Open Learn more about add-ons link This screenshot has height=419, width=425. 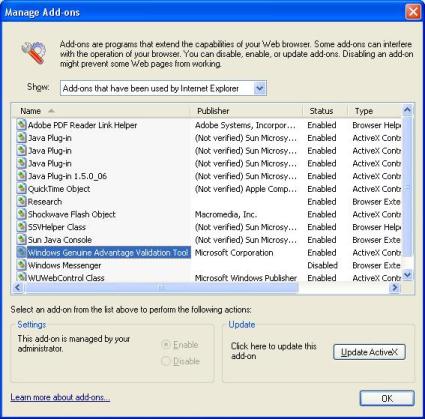60,397
